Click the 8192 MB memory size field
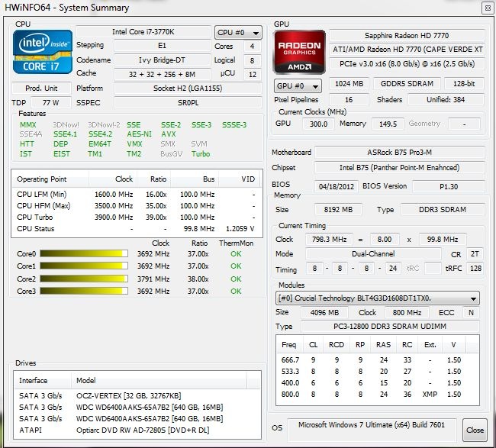The height and width of the screenshot is (448, 496). 338,209
